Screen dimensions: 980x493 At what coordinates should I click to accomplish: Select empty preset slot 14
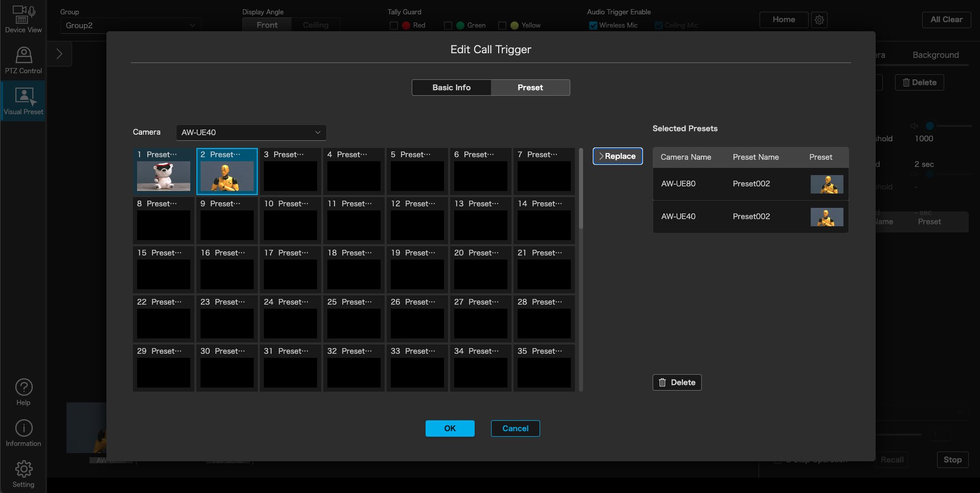(x=544, y=221)
